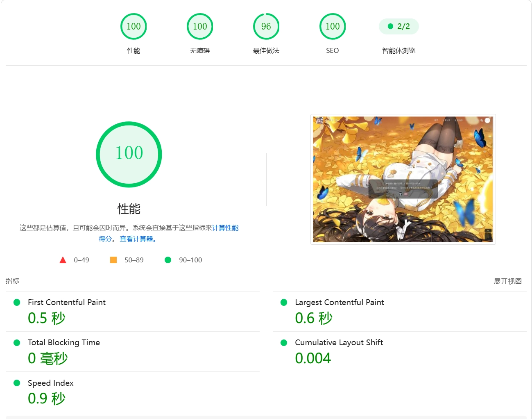
Task: Click the large 性能 heading below the gauge
Action: pos(129,209)
